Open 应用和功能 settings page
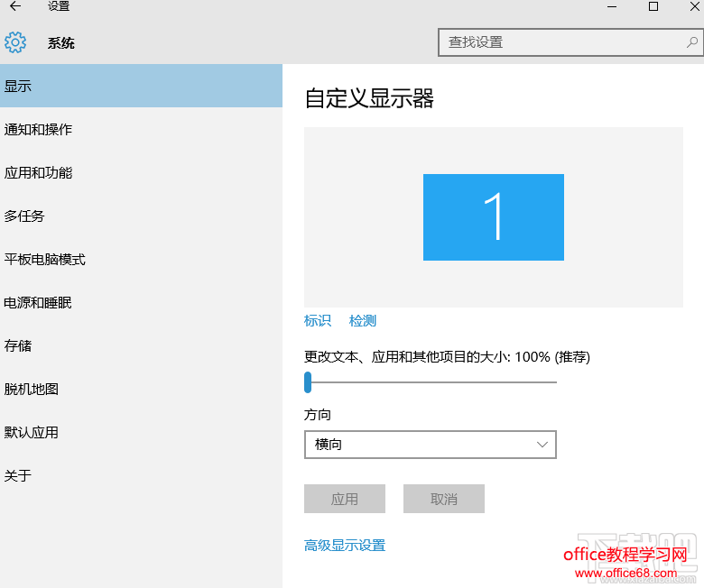Image resolution: width=704 pixels, height=588 pixels. [141, 172]
